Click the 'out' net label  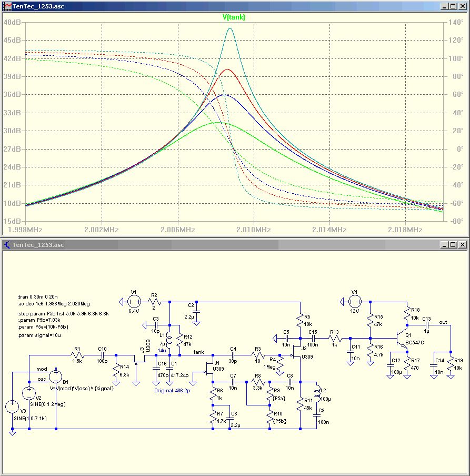click(x=443, y=322)
